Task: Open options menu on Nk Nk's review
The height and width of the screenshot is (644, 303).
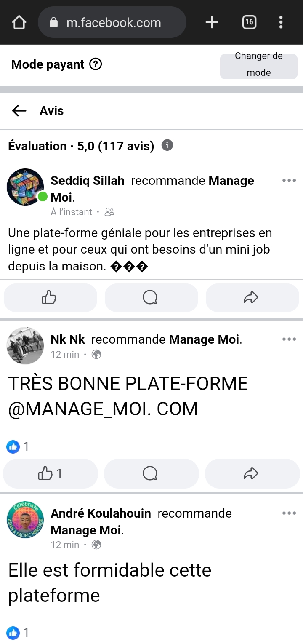Action: pos(289,339)
